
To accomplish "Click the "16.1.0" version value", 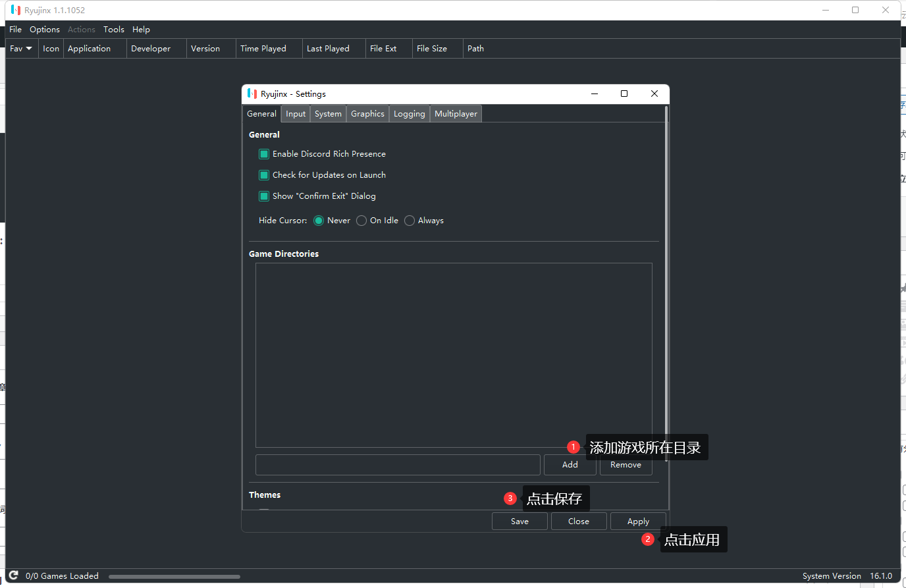I will [881, 576].
